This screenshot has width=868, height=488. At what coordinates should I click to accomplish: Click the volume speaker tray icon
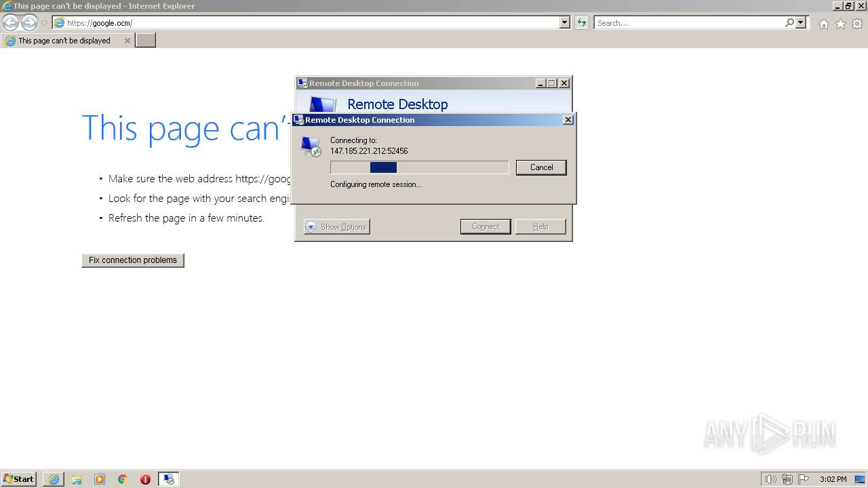[770, 479]
